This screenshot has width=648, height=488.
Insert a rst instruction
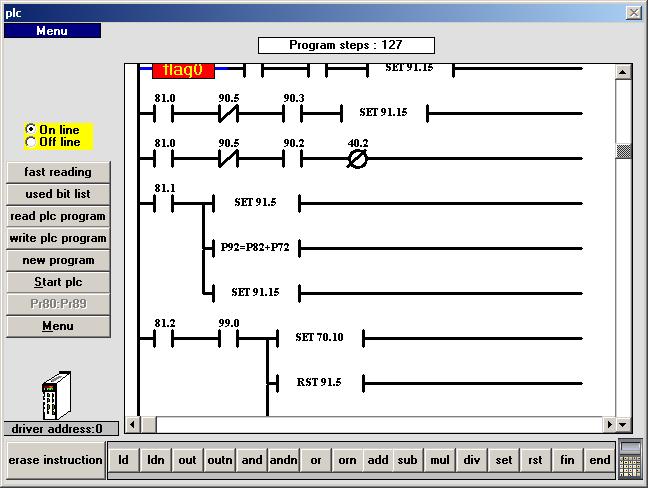535,460
